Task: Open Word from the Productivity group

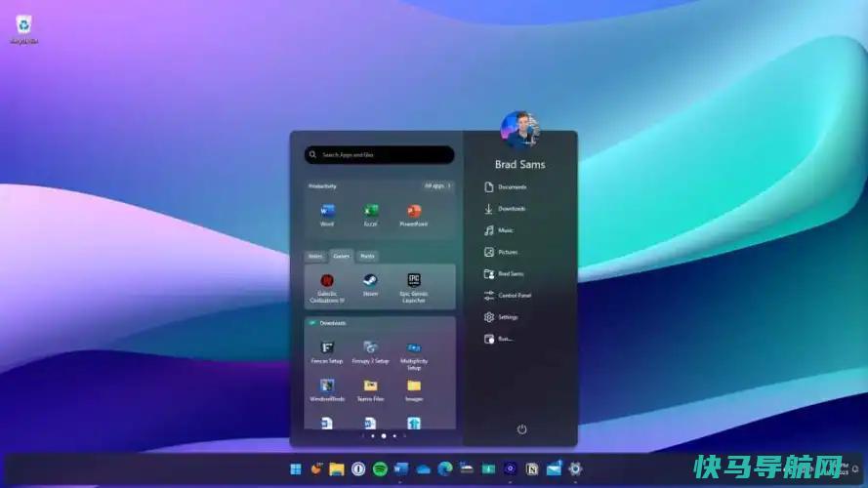Action: [x=327, y=215]
